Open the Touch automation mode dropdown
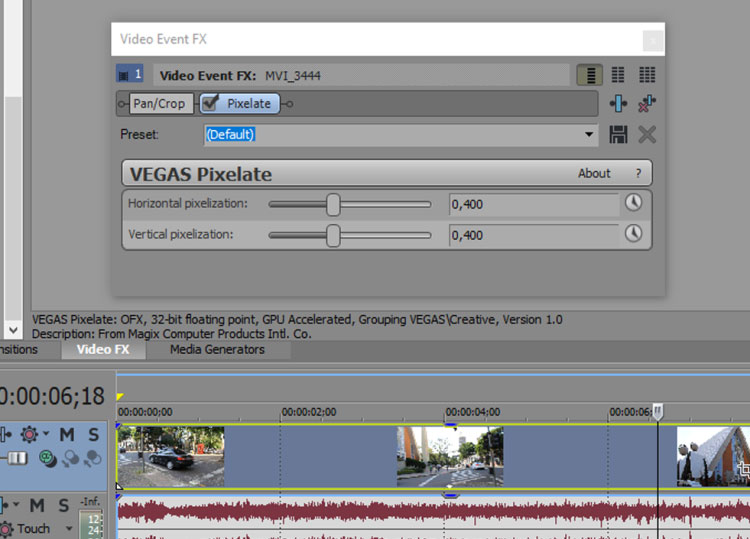Viewport: 750px width, 539px height. pyautogui.click(x=69, y=528)
